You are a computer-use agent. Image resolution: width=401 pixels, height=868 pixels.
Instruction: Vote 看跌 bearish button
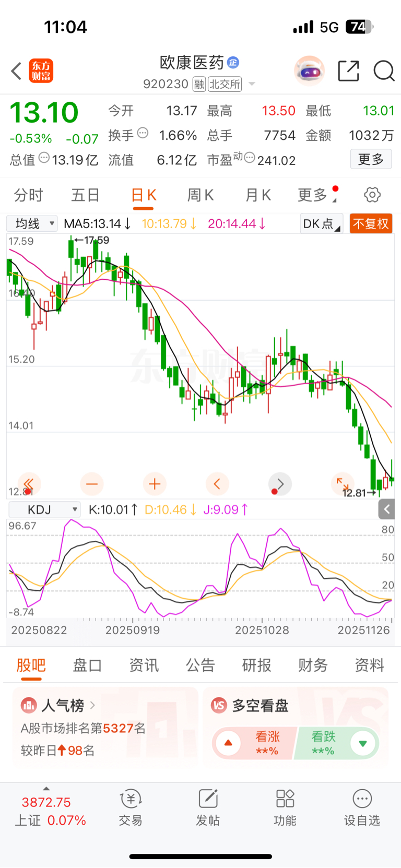pyautogui.click(x=337, y=743)
